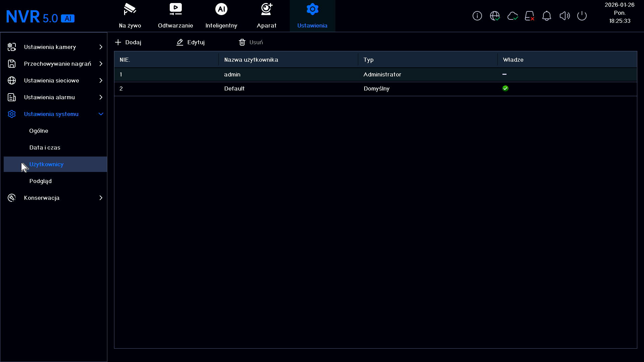Expand Konserwacja chevron arrow

tap(101, 198)
